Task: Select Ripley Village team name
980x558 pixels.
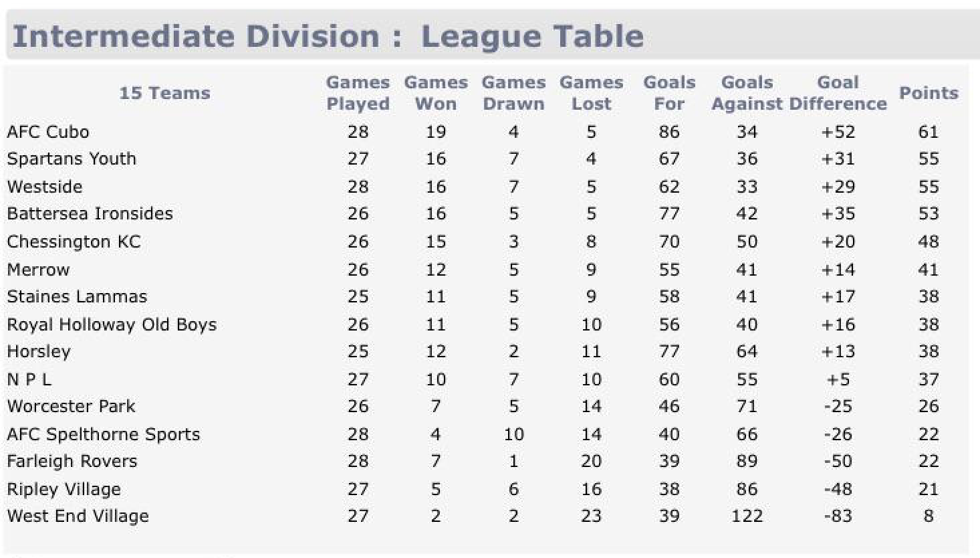Action: click(x=64, y=489)
